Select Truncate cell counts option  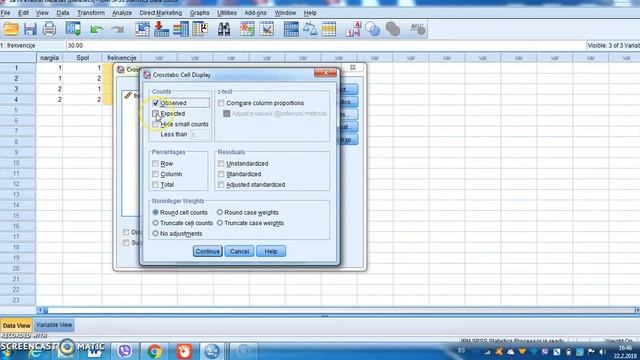click(156, 223)
